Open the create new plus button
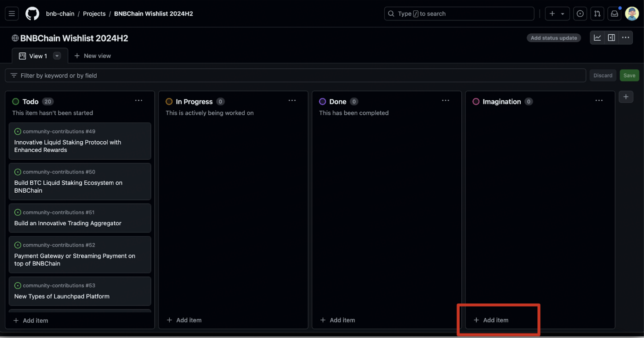Viewport: 644px width, 338px height. [x=552, y=14]
